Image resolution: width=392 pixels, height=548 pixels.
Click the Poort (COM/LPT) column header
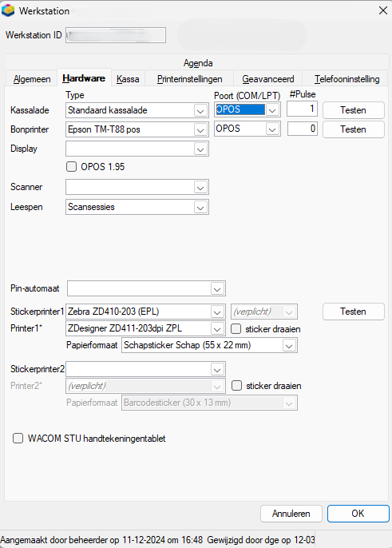coord(247,96)
